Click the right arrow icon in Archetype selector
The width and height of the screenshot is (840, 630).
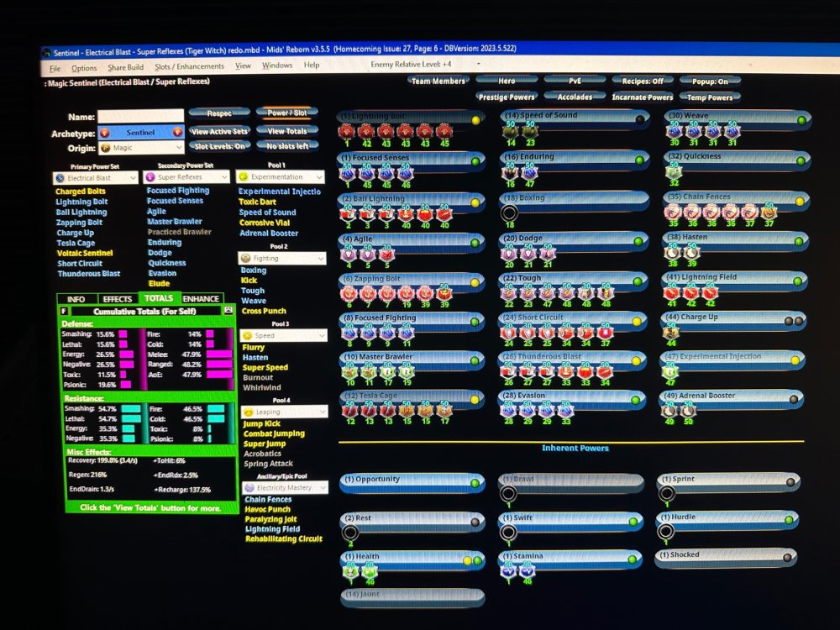[177, 132]
